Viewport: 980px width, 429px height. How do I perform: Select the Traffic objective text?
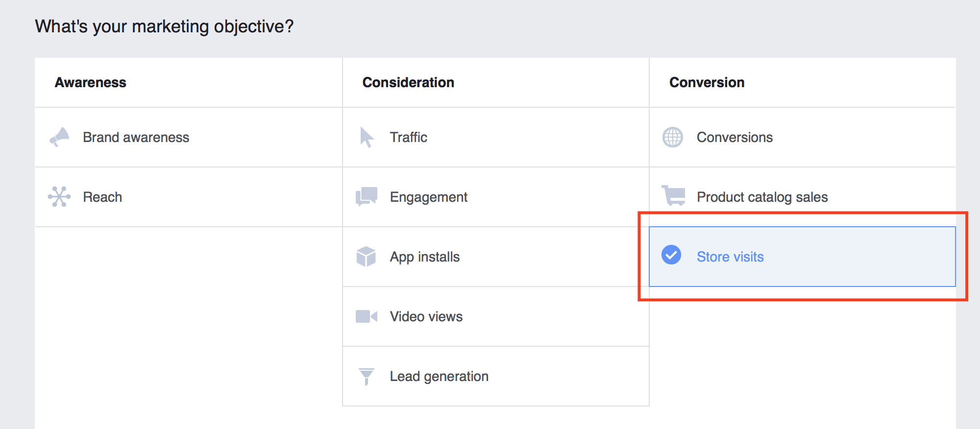coord(408,137)
